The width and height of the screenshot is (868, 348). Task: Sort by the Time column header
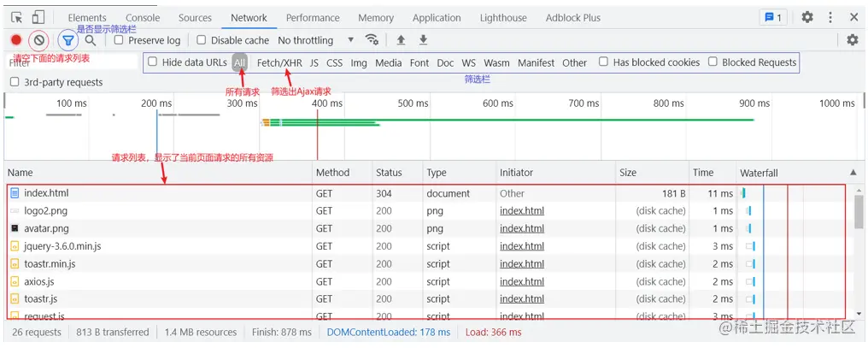coord(713,173)
